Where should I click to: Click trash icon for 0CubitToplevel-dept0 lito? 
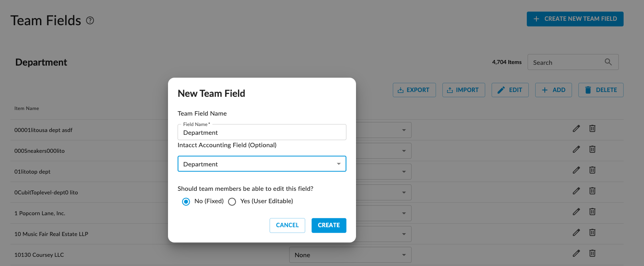click(592, 191)
